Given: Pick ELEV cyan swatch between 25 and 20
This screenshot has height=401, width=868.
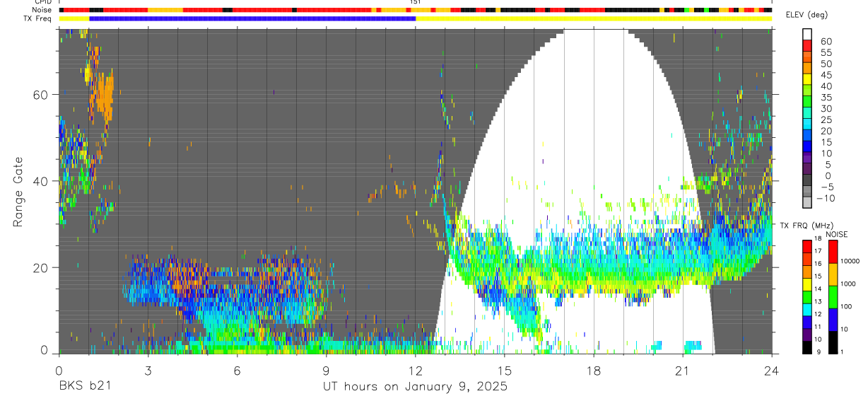Looking at the screenshot, I should tap(807, 125).
